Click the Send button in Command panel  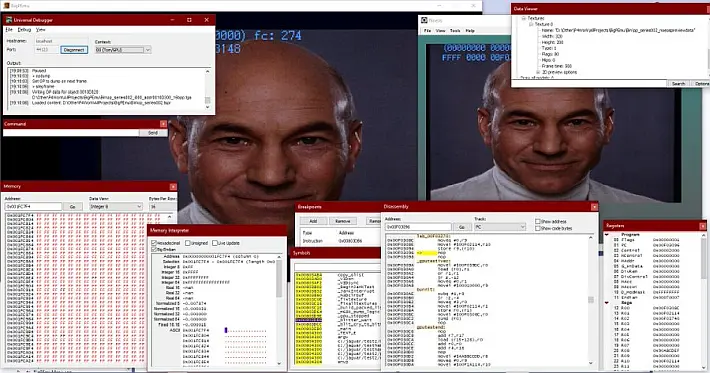(x=153, y=133)
